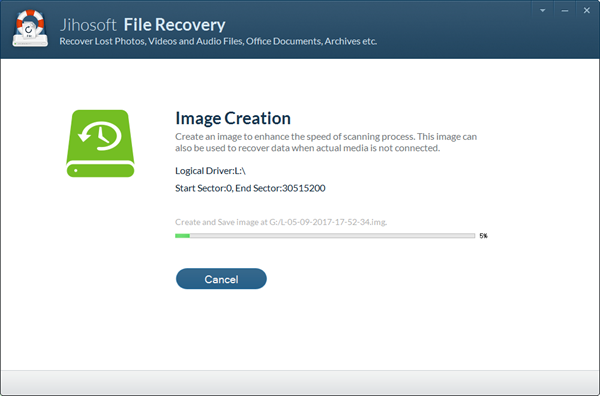The width and height of the screenshot is (600, 396).
Task: Click the 5% progress percentage label
Action: coord(483,236)
